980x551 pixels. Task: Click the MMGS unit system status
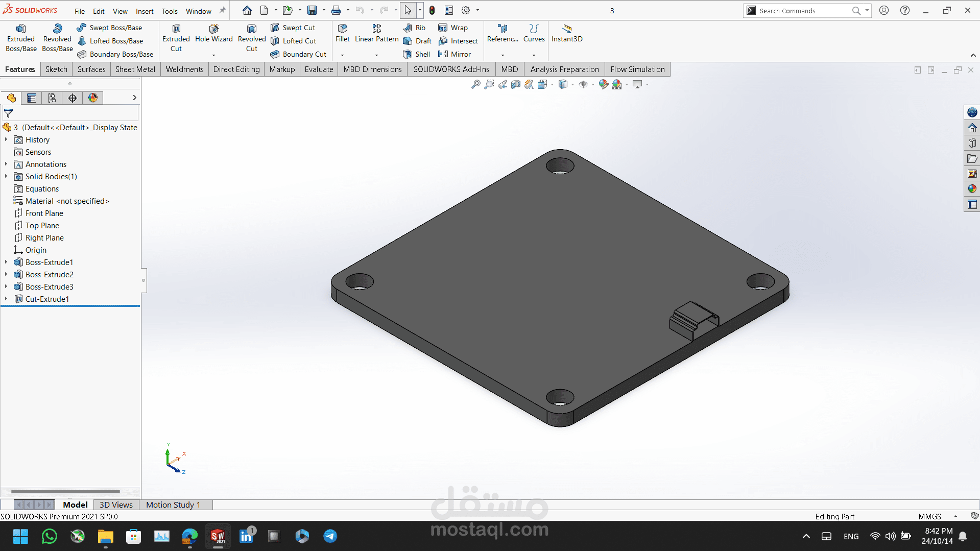[929, 516]
